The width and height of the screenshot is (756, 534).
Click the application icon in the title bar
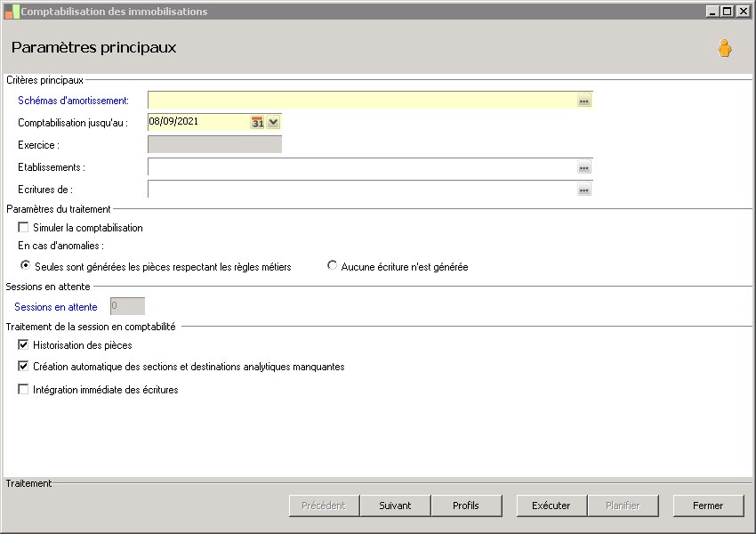click(x=12, y=12)
